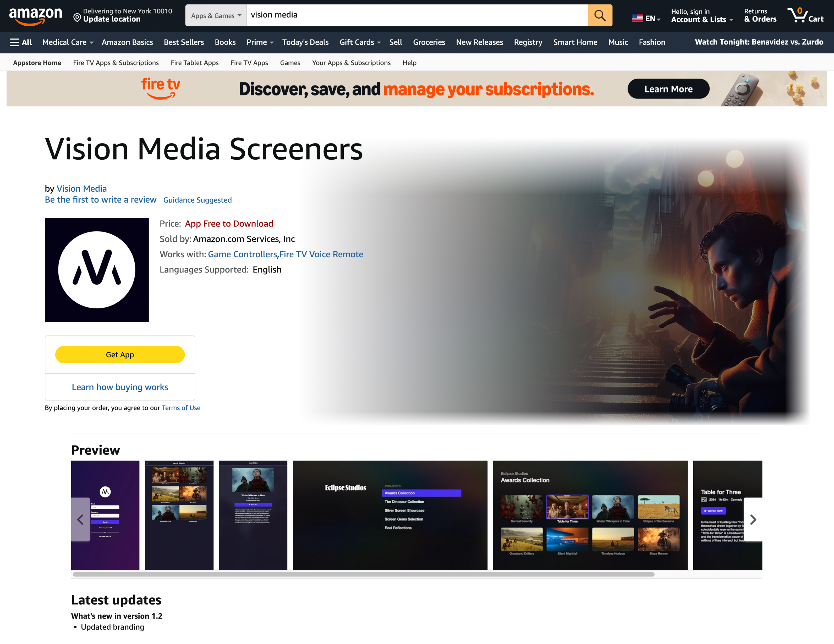
Task: Open Returns & Orders
Action: pyautogui.click(x=760, y=15)
